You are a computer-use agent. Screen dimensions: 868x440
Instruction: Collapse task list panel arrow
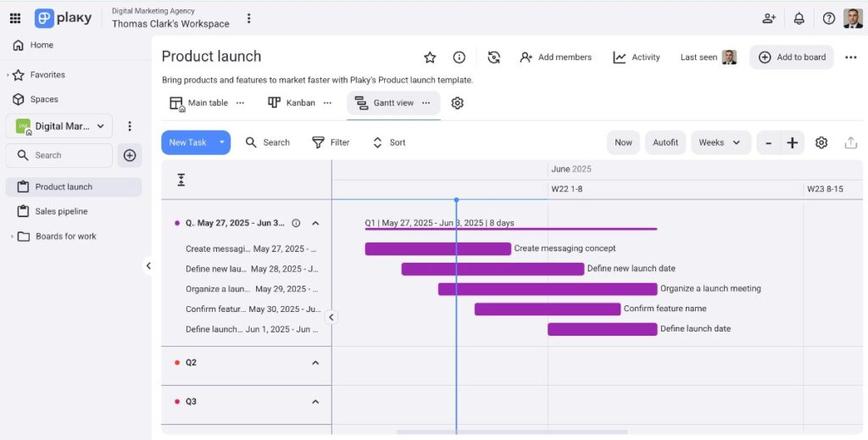(331, 317)
